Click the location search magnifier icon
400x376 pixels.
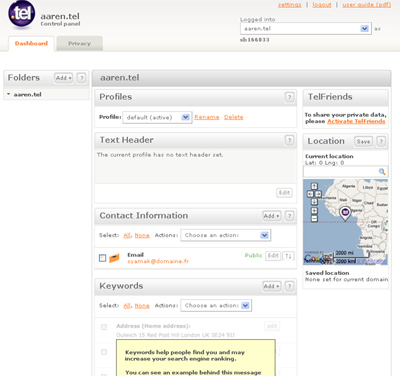[382, 172]
